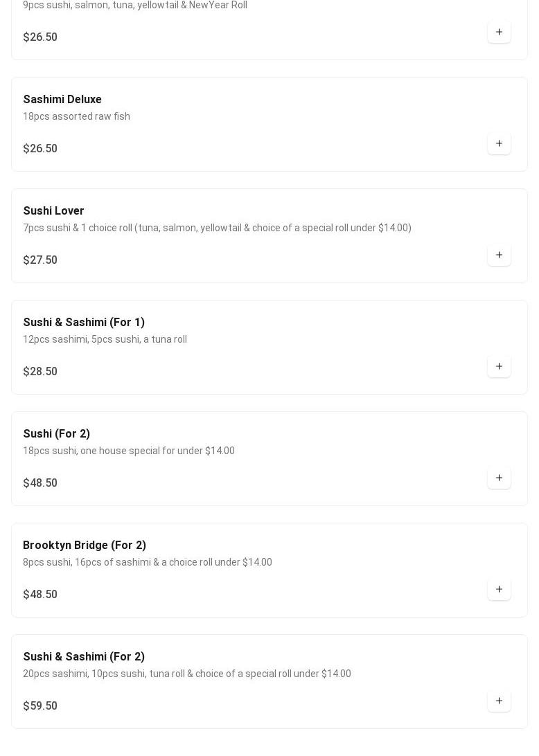Open Brooktyn Bridge (For 2) details

[85, 546]
